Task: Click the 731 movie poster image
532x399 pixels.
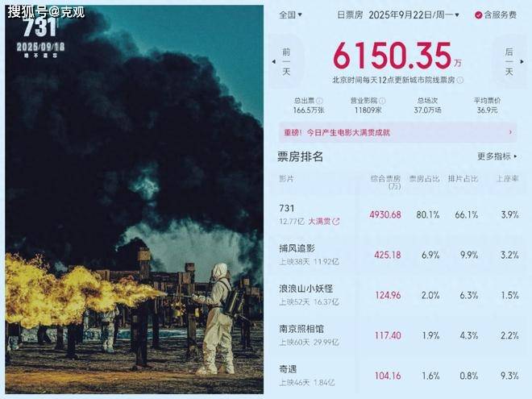Action: 135,200
